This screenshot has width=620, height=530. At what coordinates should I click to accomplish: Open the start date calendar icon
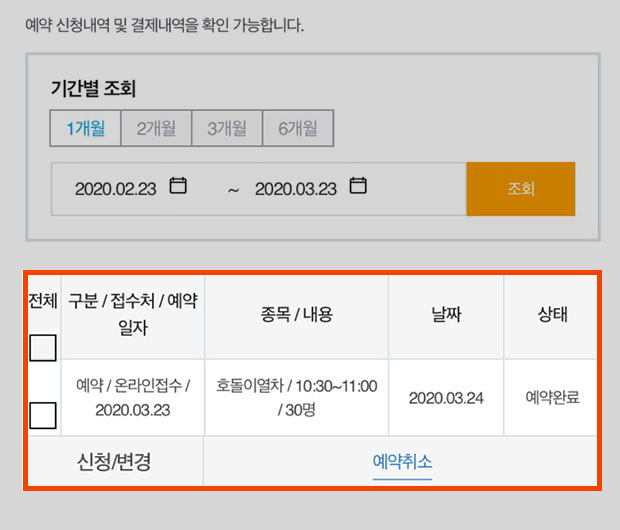[179, 186]
